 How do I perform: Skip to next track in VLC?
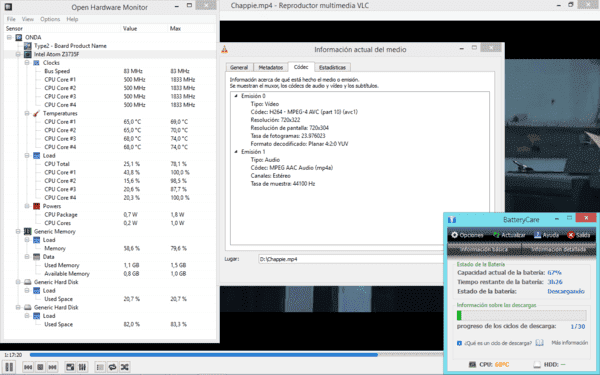click(52, 367)
